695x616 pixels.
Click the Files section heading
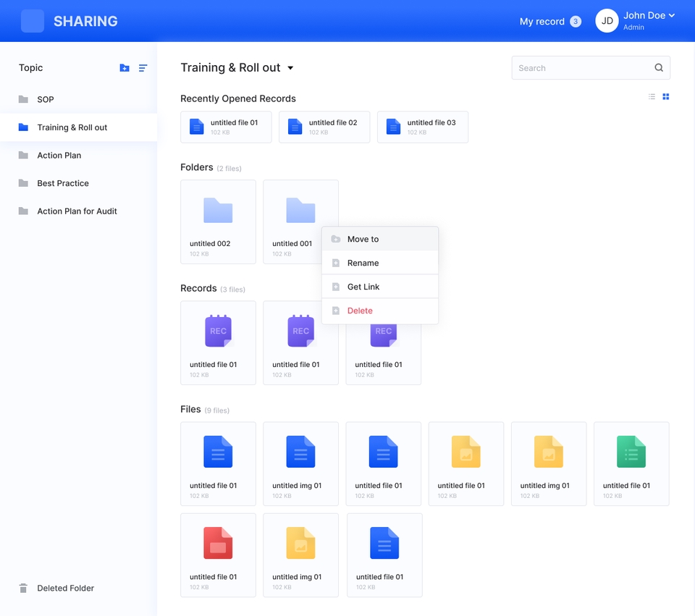pyautogui.click(x=190, y=409)
